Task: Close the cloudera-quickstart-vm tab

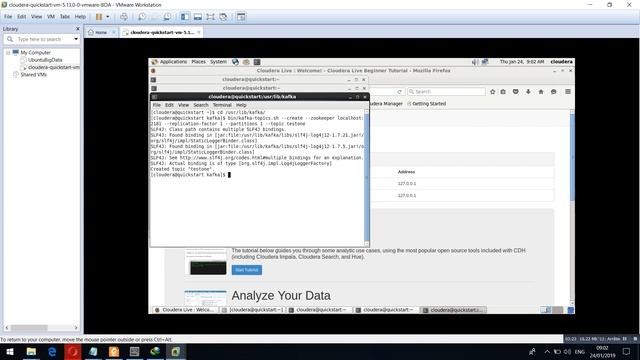Action: [199, 32]
